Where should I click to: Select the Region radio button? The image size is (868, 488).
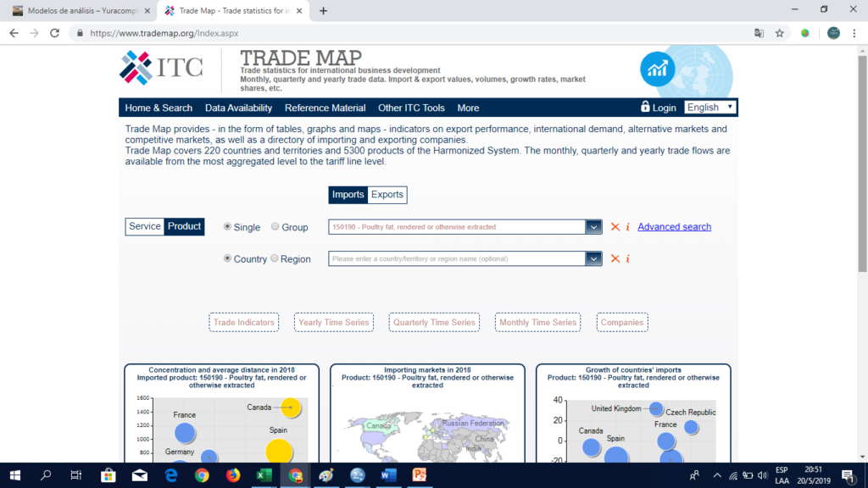click(275, 258)
